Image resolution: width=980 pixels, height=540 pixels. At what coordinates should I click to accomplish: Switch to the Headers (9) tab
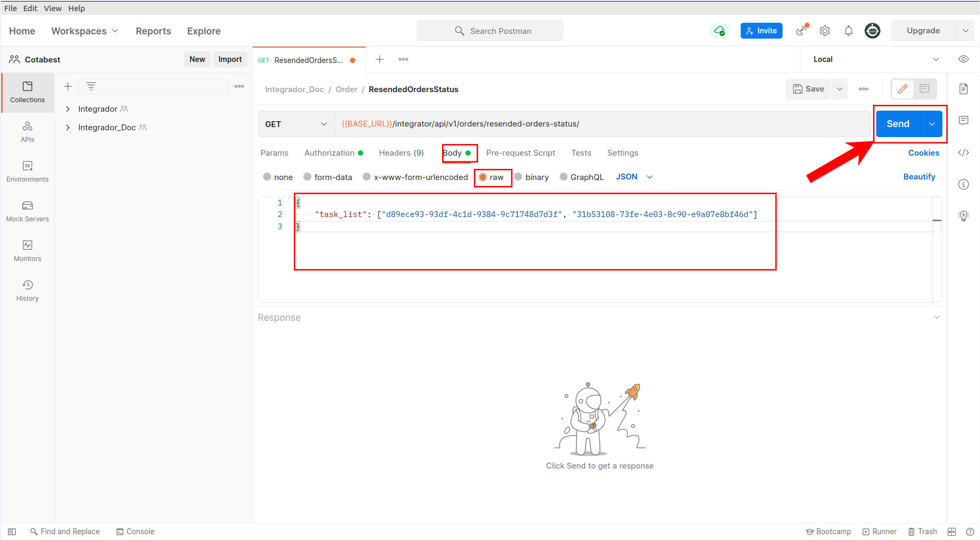click(x=401, y=152)
